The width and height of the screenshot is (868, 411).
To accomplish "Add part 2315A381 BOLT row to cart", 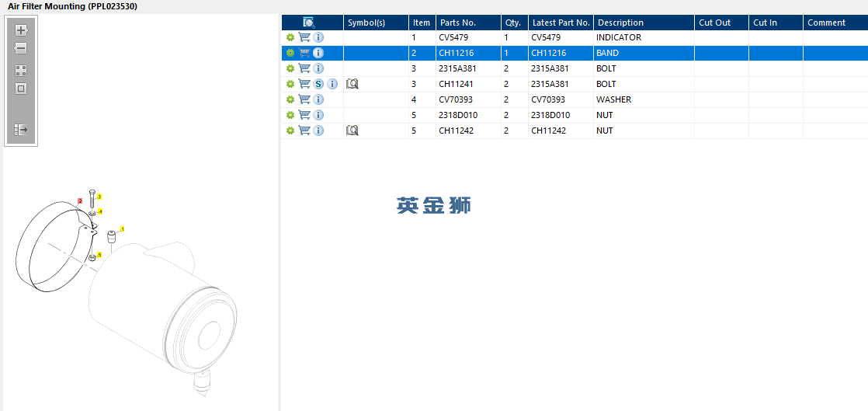I will (304, 68).
